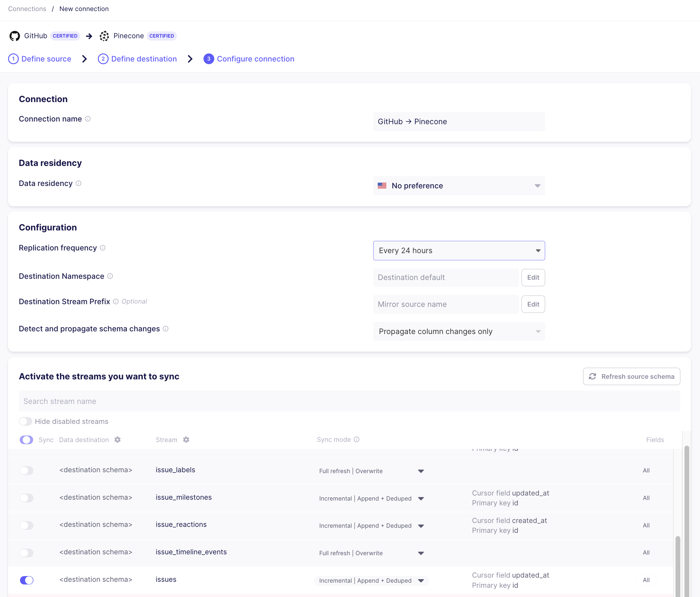This screenshot has height=597, width=700.
Task: Open the Data residency dropdown
Action: coord(458,186)
